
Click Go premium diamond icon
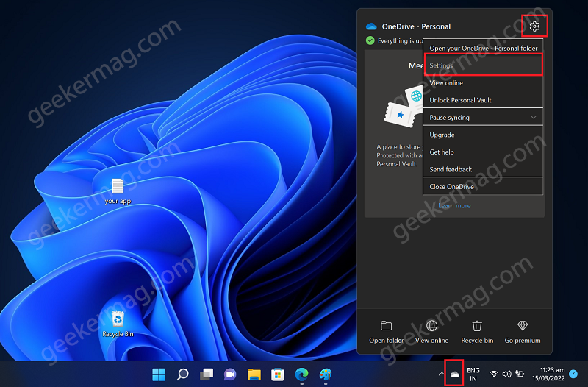523,325
